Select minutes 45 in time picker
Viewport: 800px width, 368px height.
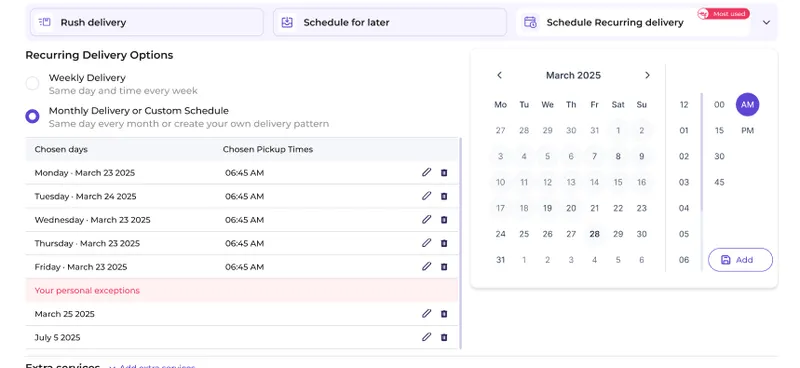point(719,182)
